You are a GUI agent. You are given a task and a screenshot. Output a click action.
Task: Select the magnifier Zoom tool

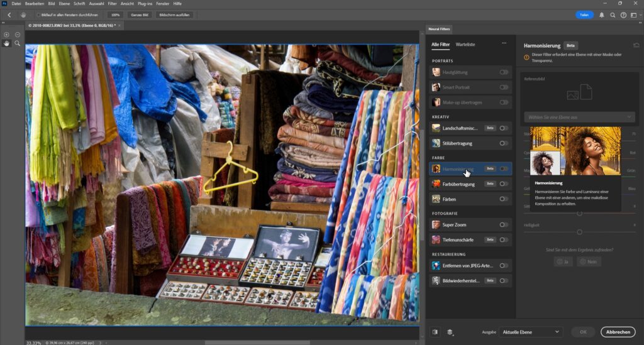(18, 43)
